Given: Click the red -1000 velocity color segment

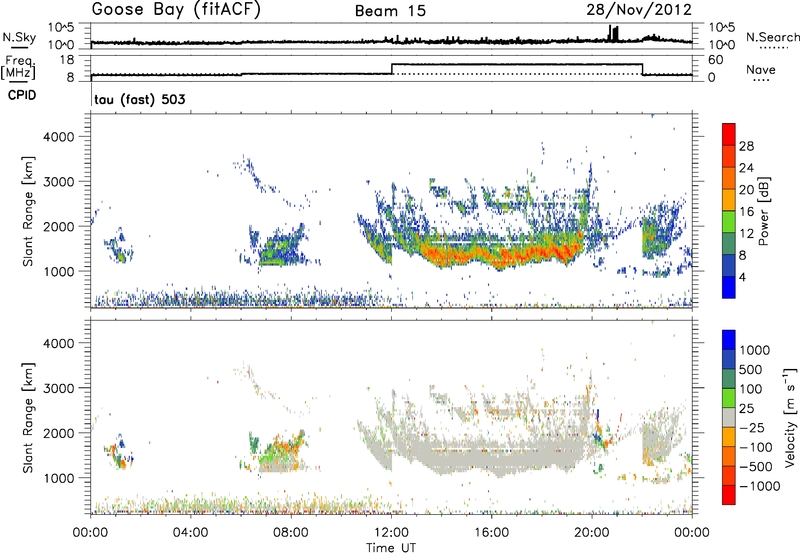Looking at the screenshot, I should pyautogui.click(x=729, y=495).
